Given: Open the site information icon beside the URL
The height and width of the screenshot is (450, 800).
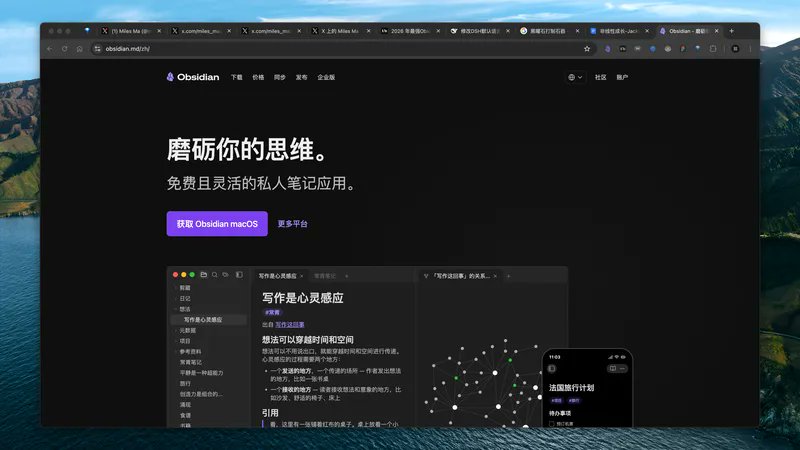Looking at the screenshot, I should 97,48.
